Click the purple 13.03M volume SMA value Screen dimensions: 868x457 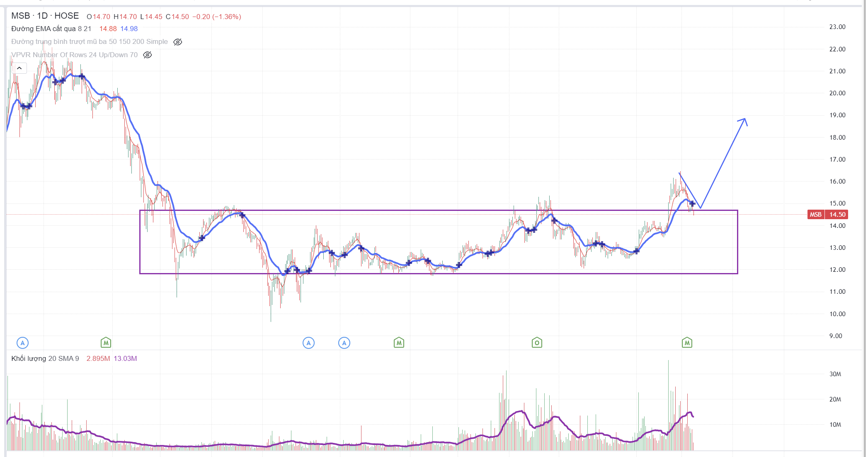point(125,358)
